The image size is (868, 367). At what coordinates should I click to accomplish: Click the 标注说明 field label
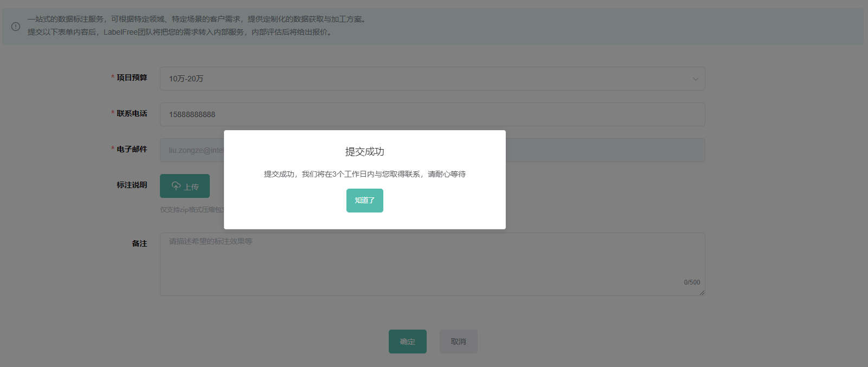tap(132, 185)
